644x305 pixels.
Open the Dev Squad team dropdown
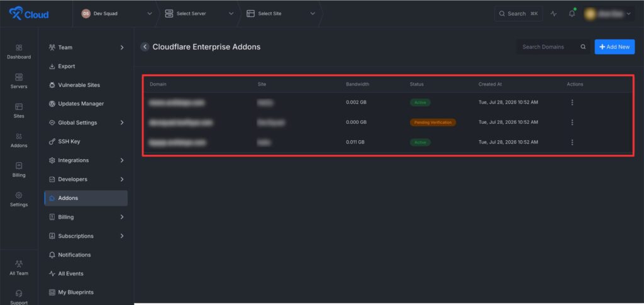tap(117, 14)
